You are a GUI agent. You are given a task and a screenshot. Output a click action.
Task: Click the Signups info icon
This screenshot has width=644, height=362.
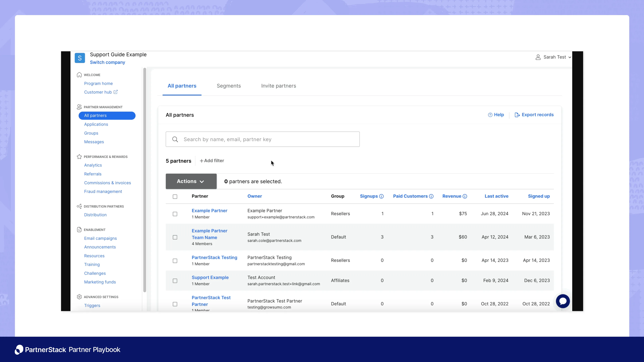381,196
